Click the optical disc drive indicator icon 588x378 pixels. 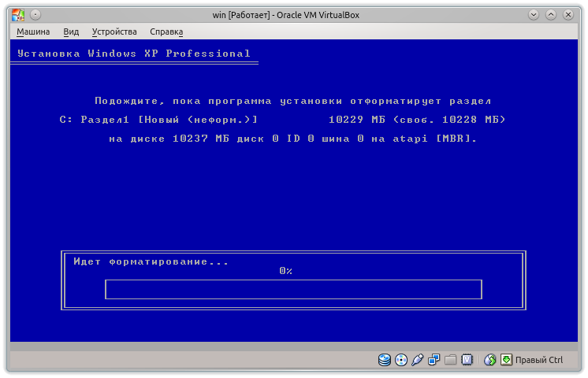tap(401, 360)
